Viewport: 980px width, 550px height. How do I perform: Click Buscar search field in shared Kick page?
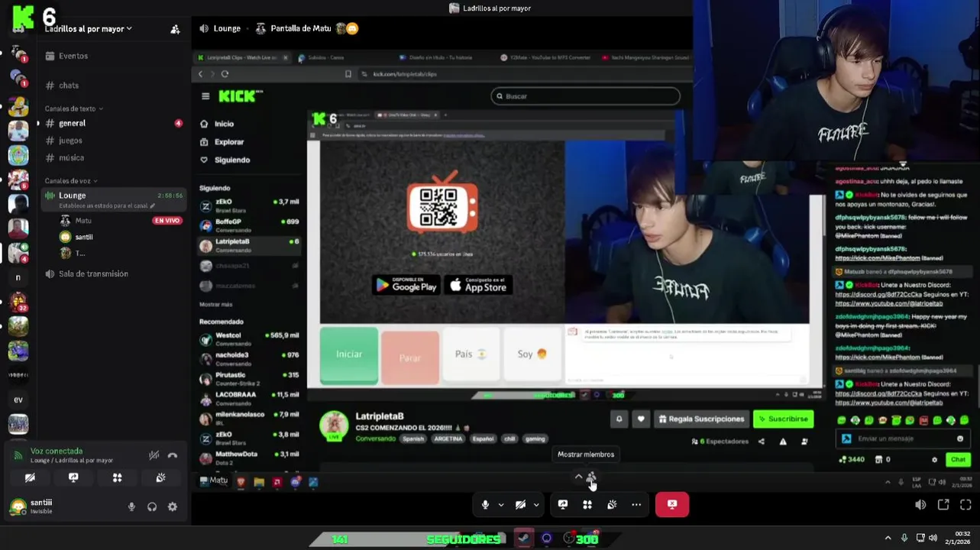point(585,96)
